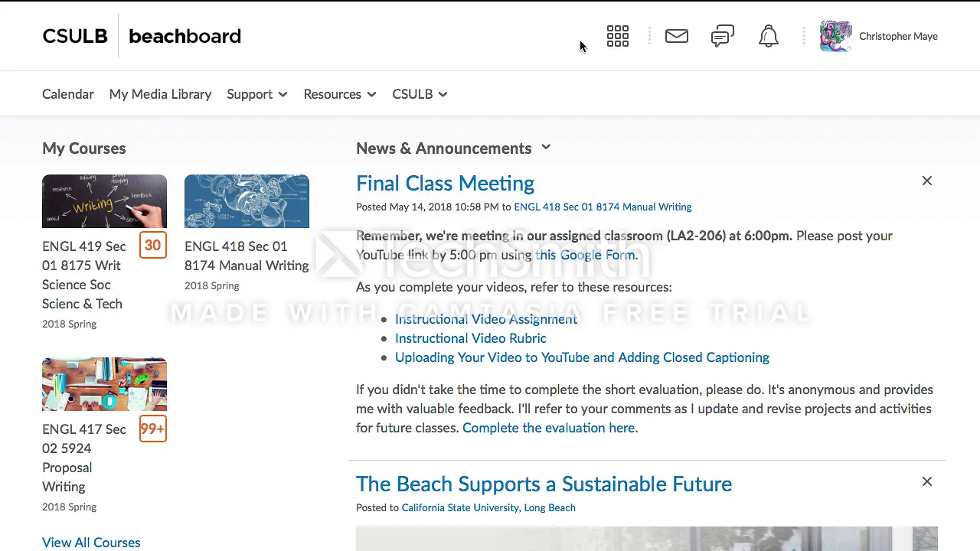The height and width of the screenshot is (551, 980).
Task: Open ENGL 418 Manual Writing course thumbnail
Action: coord(247,201)
